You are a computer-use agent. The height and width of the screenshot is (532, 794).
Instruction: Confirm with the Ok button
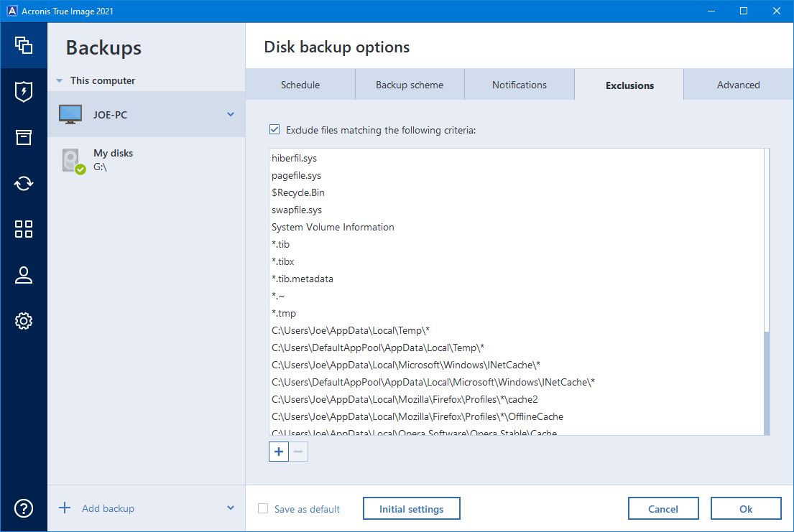click(745, 509)
